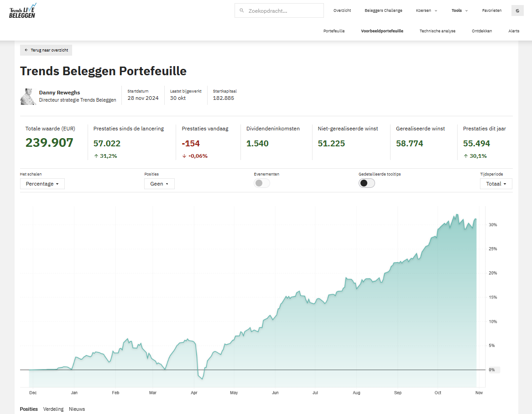
Task: Enable the Evenementen toggle
Action: pyautogui.click(x=262, y=183)
